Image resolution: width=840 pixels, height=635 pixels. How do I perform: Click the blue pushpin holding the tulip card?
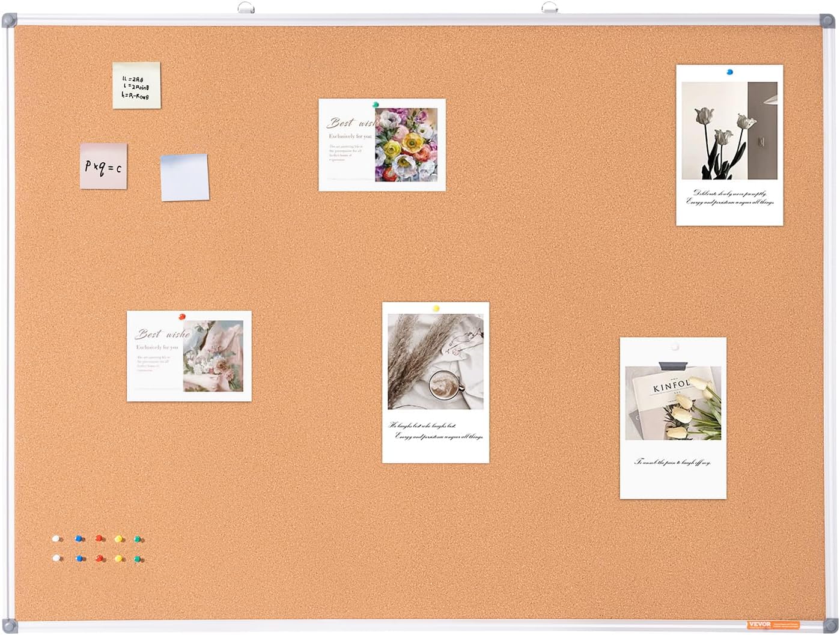point(729,72)
